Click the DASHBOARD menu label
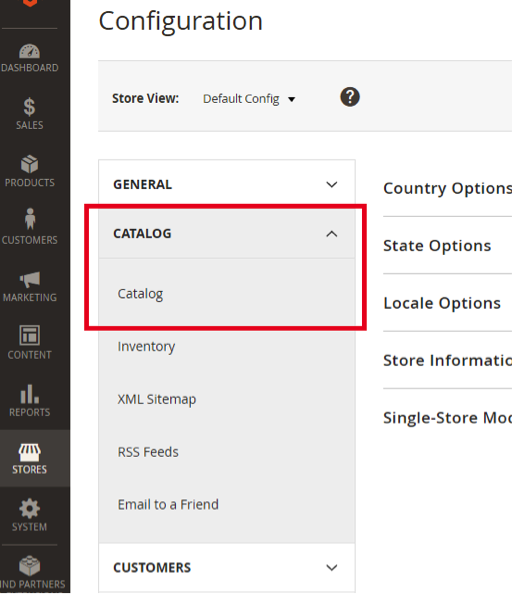 (x=30, y=68)
